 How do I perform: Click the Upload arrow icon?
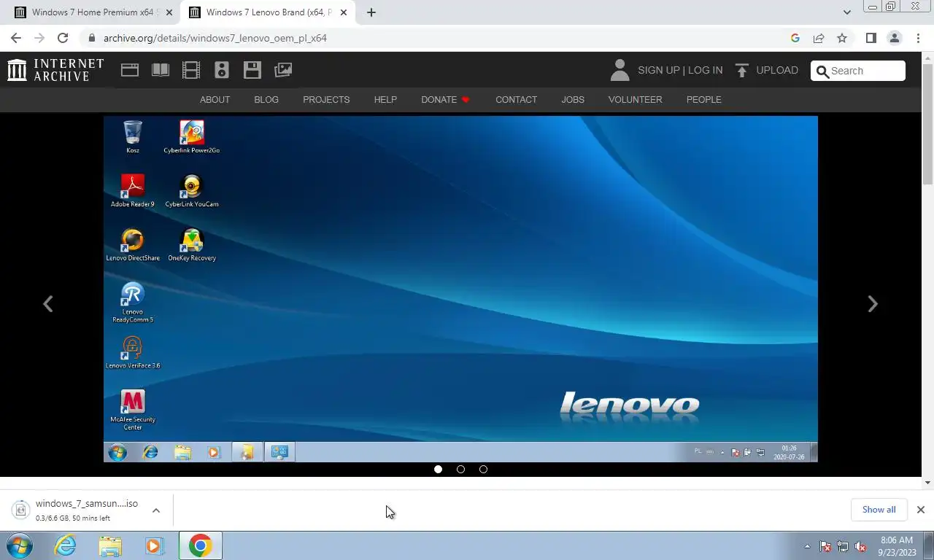pos(742,70)
